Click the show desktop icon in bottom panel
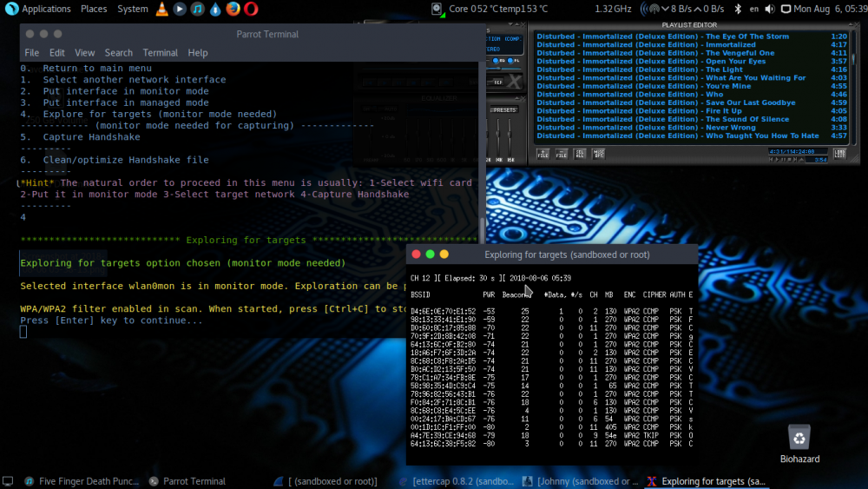 coord(8,481)
